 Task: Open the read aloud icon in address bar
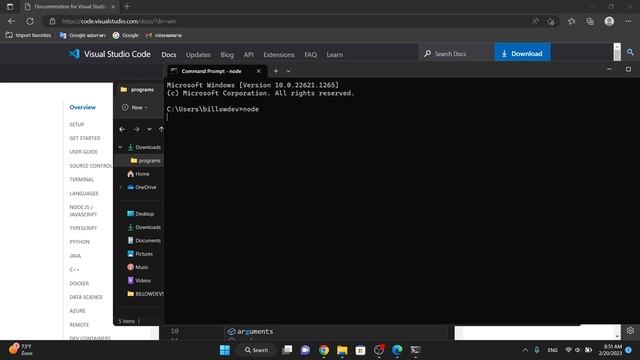click(535, 21)
